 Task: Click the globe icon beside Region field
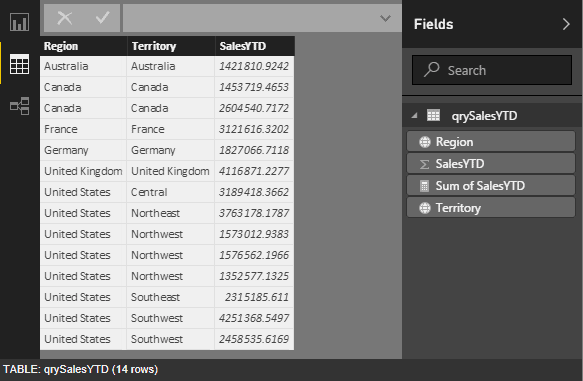tap(425, 142)
